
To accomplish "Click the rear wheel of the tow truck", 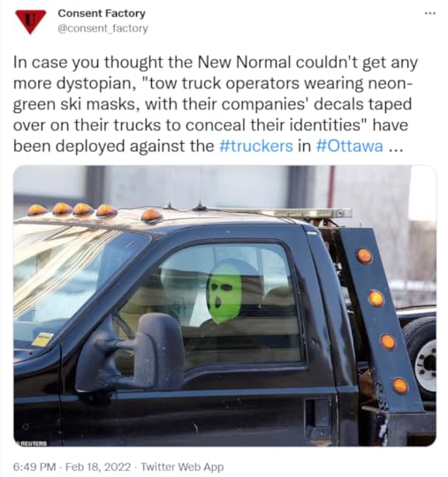I will pos(421,358).
